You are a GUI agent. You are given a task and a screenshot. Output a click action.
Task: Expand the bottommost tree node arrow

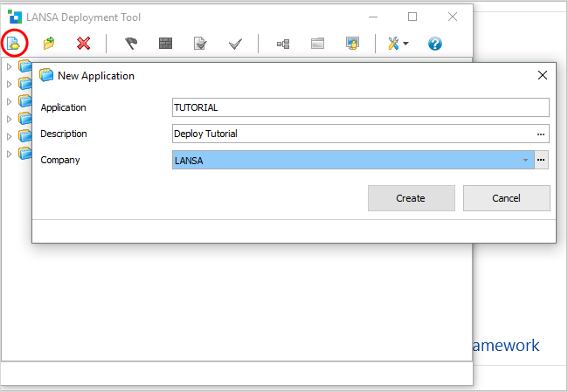[x=10, y=154]
